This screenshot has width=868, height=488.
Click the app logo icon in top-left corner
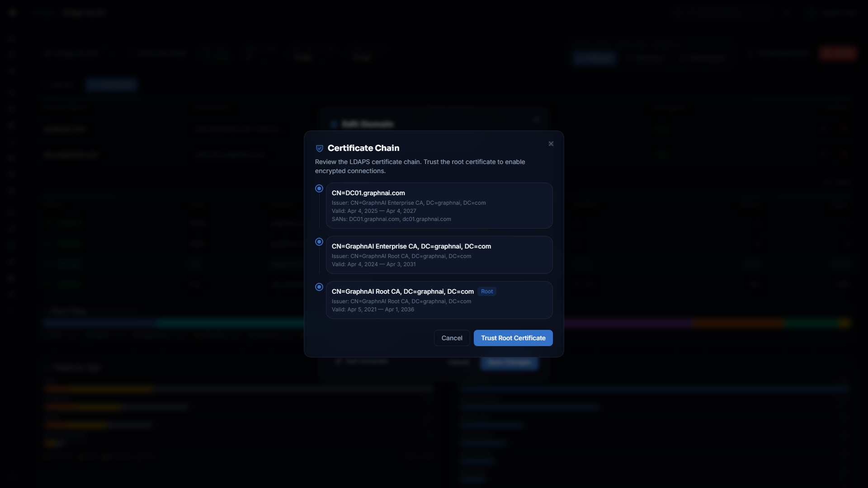(12, 12)
